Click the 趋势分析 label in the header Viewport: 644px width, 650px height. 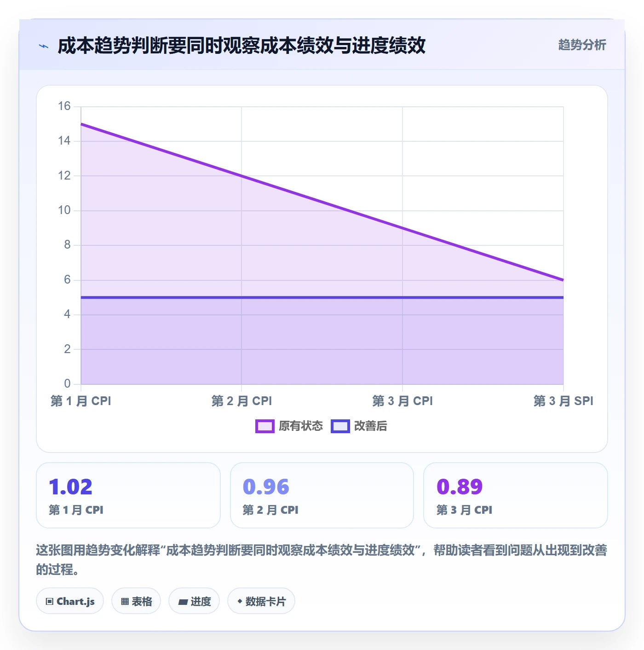[x=582, y=45]
